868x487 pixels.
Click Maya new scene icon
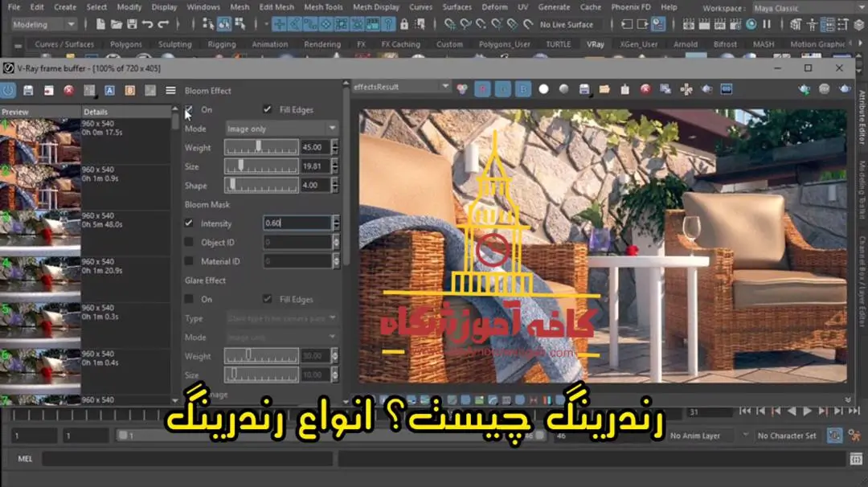pyautogui.click(x=100, y=24)
